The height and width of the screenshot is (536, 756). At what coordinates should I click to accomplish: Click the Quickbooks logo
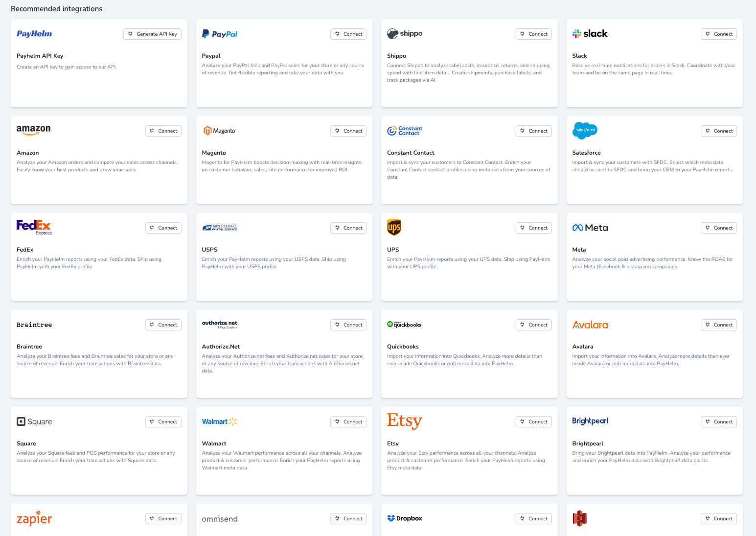coord(405,325)
